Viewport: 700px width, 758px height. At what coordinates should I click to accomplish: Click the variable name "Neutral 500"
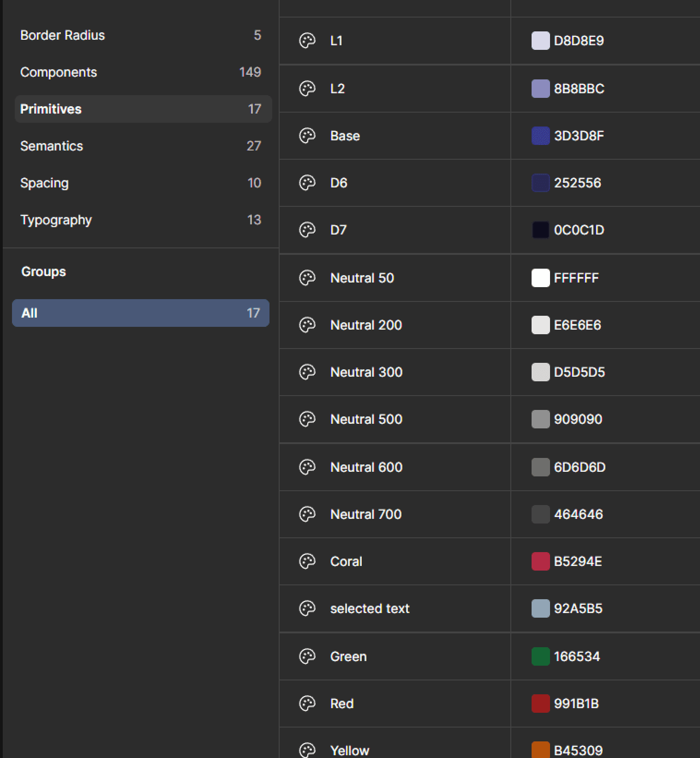point(366,419)
